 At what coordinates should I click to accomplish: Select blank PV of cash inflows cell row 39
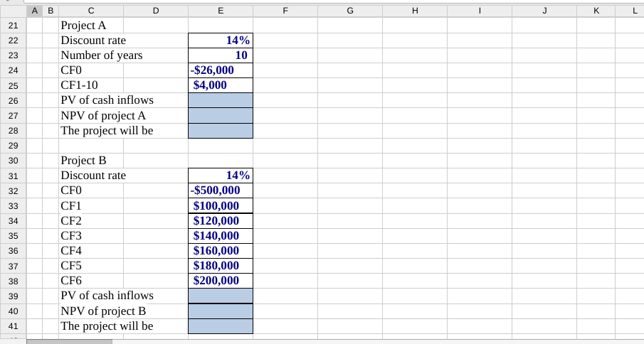(x=221, y=296)
